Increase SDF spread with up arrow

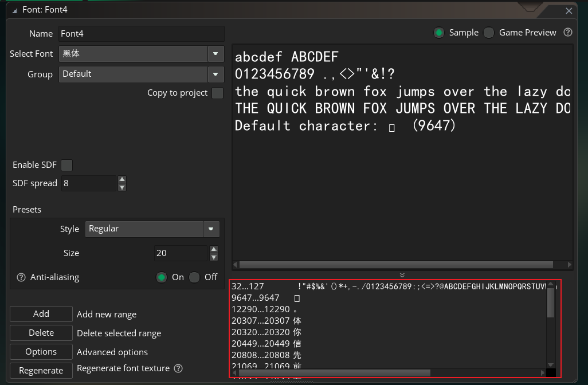[122, 179]
